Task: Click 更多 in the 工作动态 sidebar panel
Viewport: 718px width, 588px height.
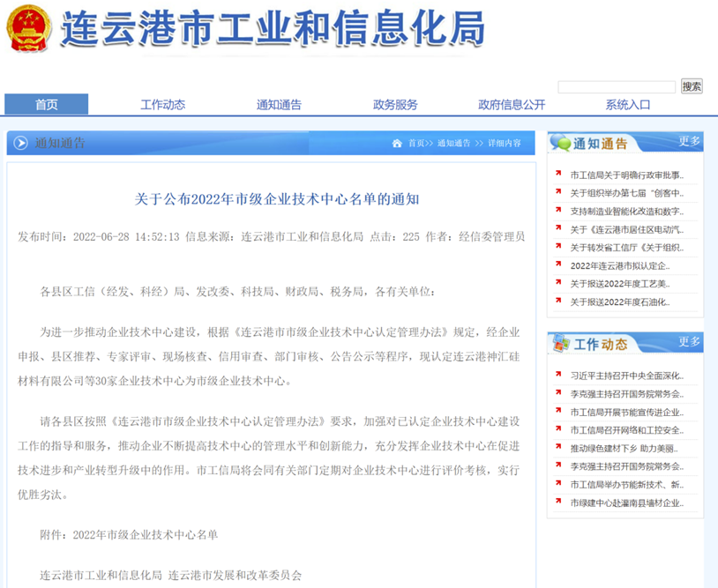Action: (x=689, y=342)
